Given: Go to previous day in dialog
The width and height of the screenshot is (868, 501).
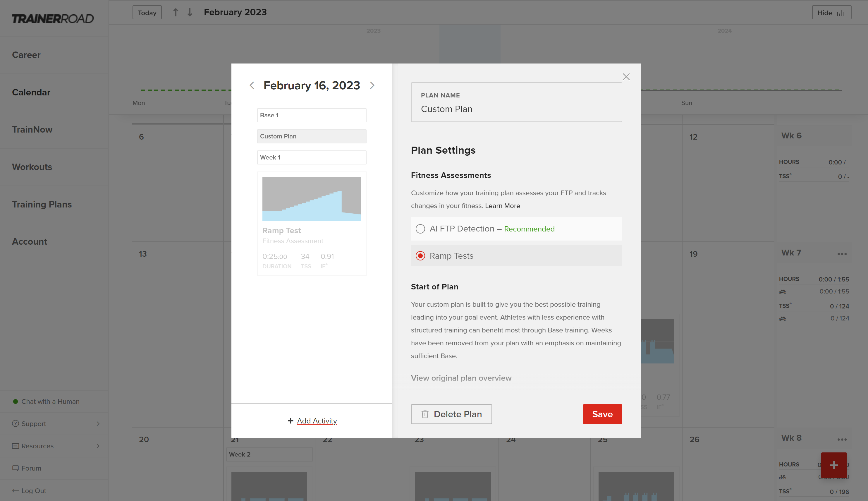Looking at the screenshot, I should click(252, 85).
